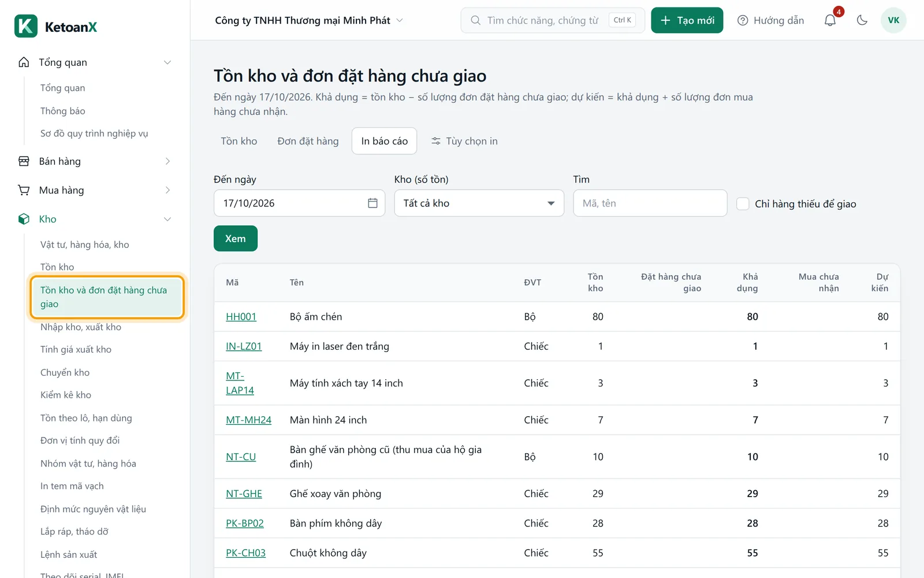Viewport: 924px width, 578px height.
Task: Open item link IN-LZ01
Action: (x=244, y=346)
